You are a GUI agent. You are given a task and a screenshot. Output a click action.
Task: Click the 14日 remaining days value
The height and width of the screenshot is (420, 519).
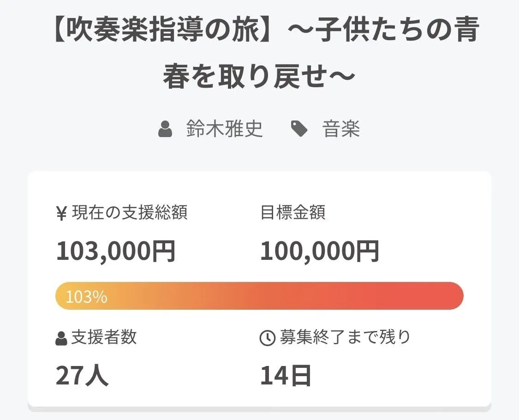click(286, 376)
